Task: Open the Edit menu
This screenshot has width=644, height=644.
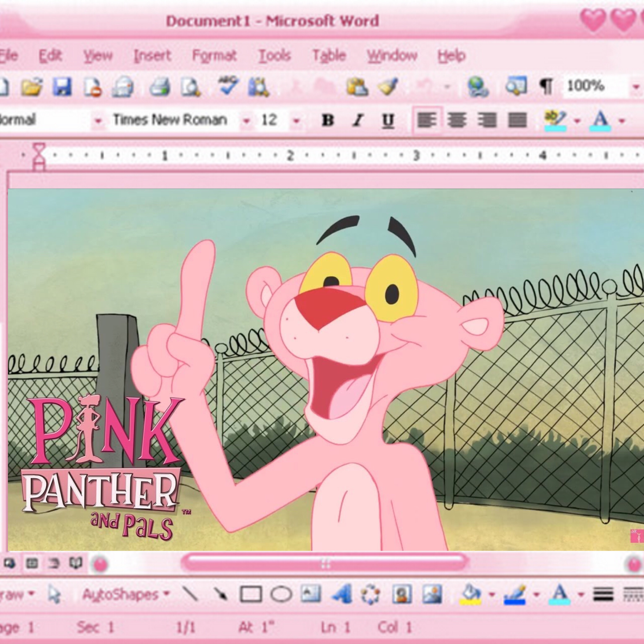Action: (50, 55)
